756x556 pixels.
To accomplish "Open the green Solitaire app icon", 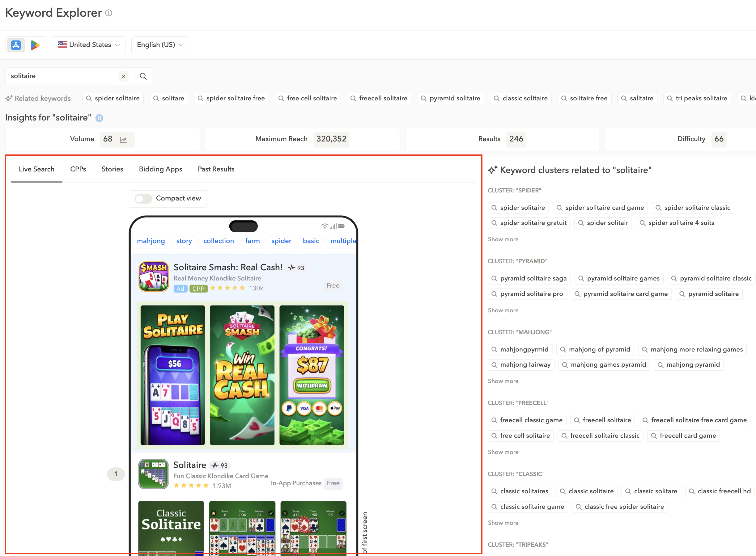I will pos(154,474).
